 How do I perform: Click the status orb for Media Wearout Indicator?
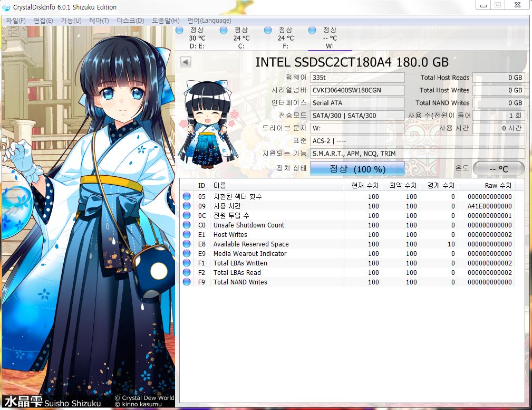(187, 253)
